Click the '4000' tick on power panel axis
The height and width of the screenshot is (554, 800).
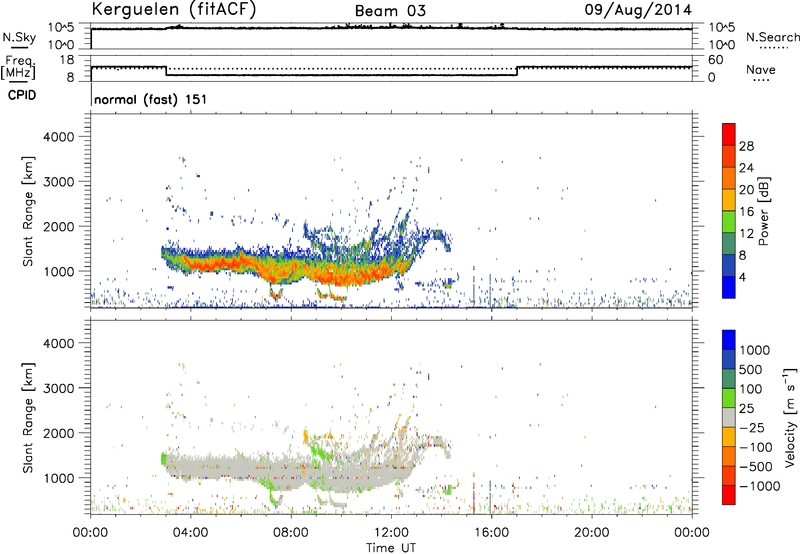(x=58, y=137)
